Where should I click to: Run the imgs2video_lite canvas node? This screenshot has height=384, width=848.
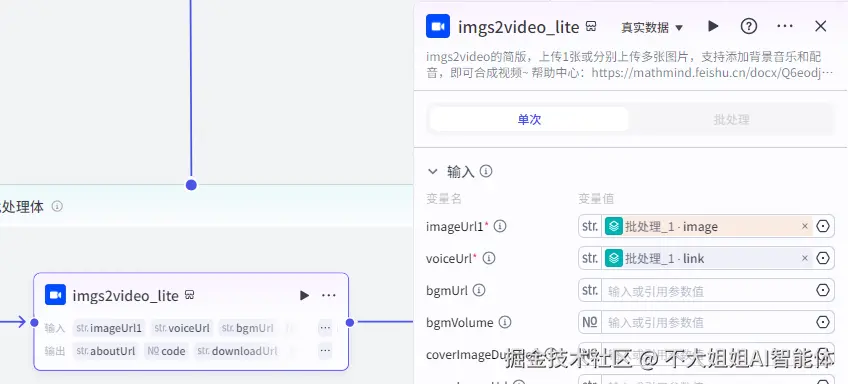[x=304, y=295]
